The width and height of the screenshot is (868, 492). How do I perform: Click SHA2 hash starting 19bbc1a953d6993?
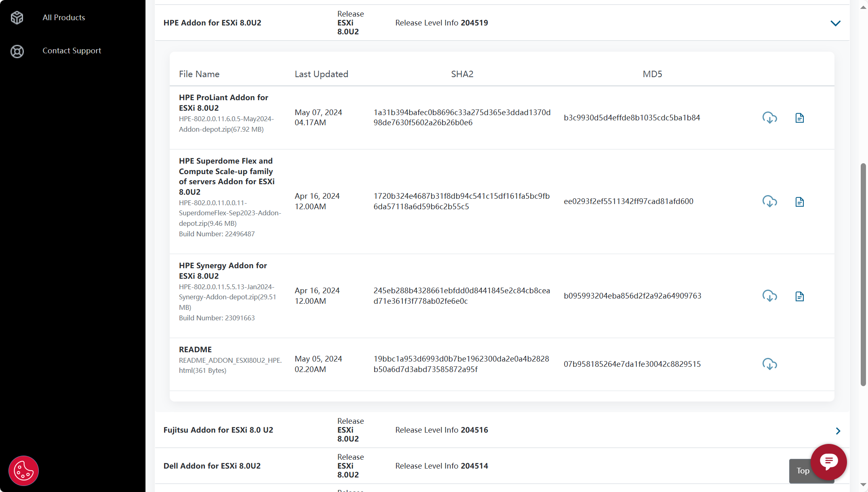click(x=461, y=364)
